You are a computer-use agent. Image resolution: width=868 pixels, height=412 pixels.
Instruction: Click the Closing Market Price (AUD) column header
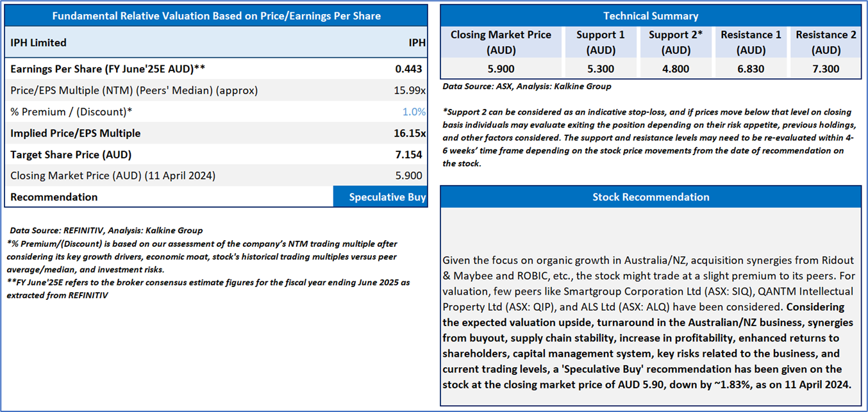(501, 42)
